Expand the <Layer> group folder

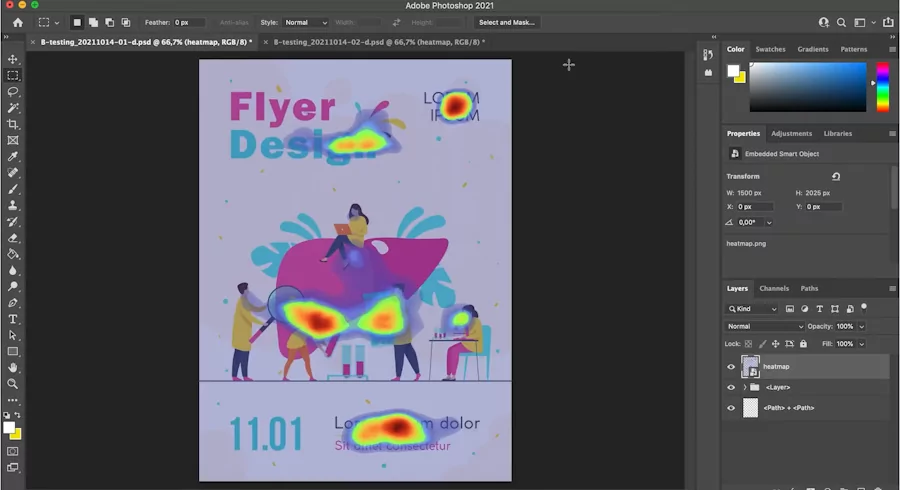744,387
